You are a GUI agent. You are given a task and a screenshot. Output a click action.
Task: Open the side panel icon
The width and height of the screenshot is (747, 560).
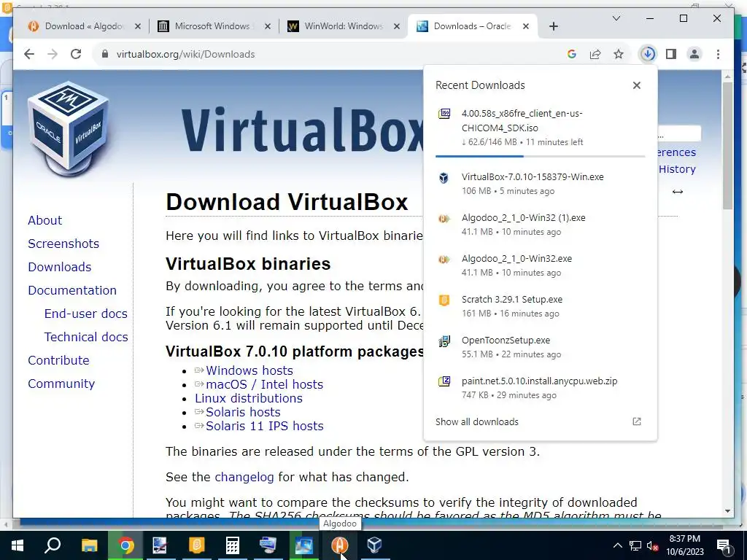click(671, 54)
